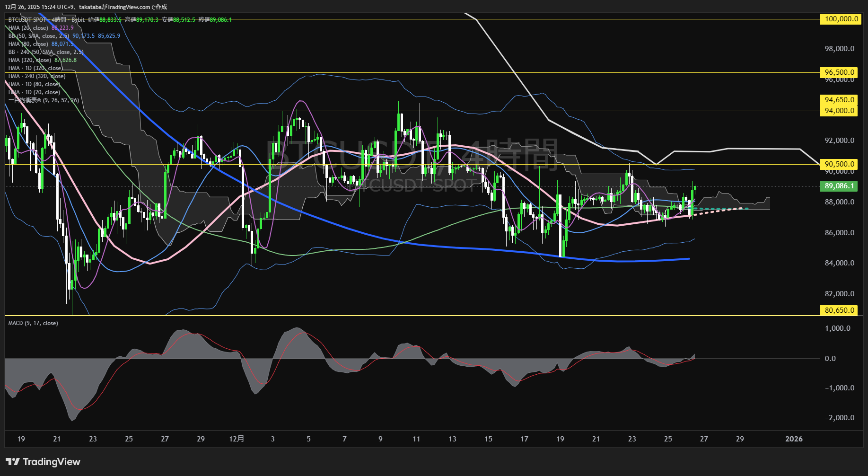The image size is (868, 476).
Task: Click the MACD (9, 17, close) label
Action: 33,323
